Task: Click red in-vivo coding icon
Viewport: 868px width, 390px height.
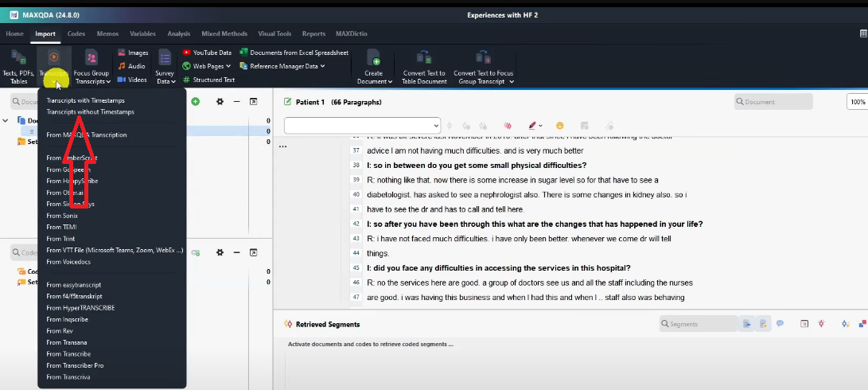Action: point(507,126)
